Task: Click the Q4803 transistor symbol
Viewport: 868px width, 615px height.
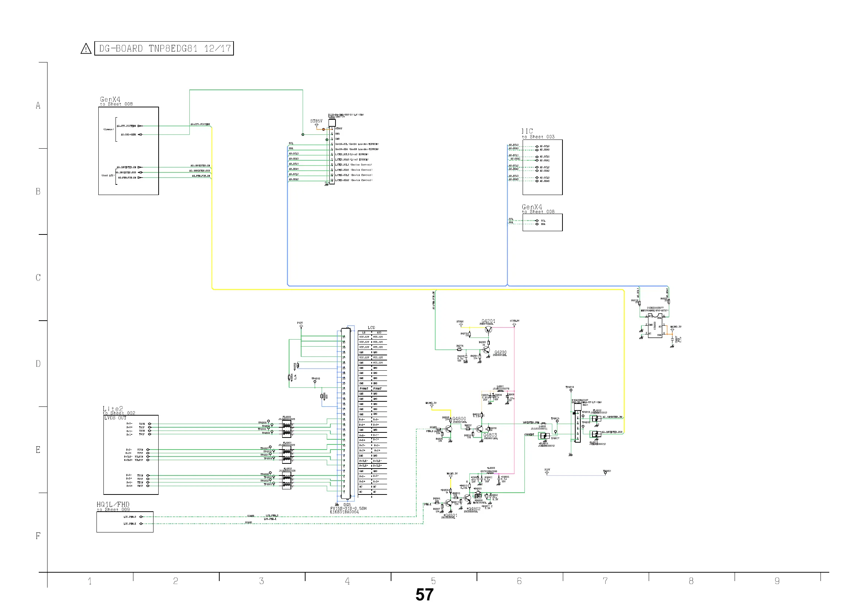Action: (480, 429)
